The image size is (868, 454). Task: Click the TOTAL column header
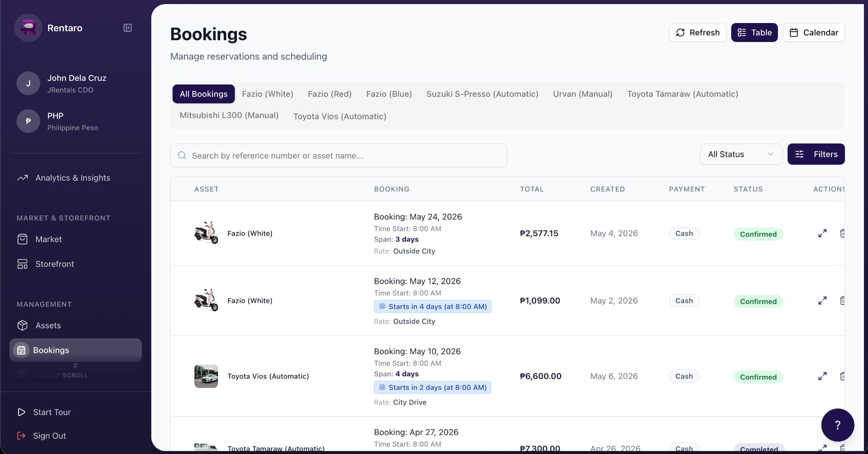click(532, 189)
